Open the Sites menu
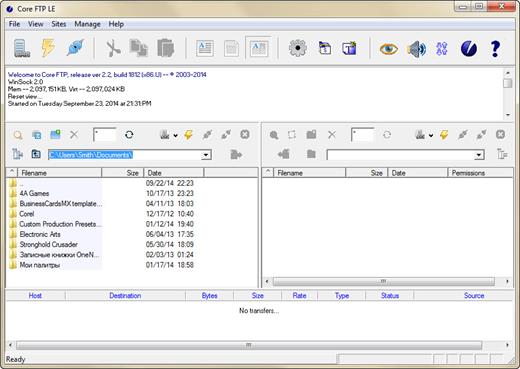The height and width of the screenshot is (369, 520). pos(58,24)
